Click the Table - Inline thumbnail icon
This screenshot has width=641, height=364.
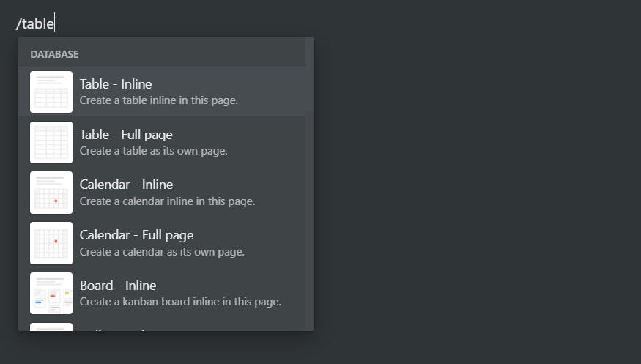(51, 92)
